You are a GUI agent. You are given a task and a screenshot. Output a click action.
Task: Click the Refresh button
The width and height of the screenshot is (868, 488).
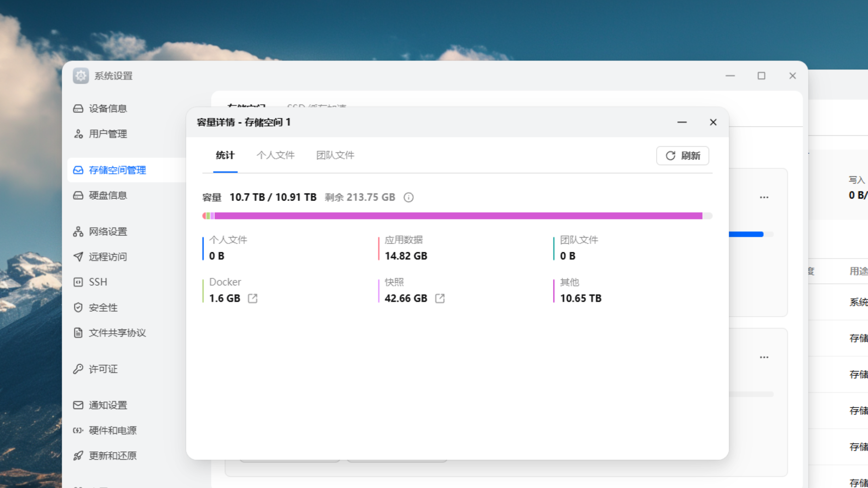click(x=683, y=156)
